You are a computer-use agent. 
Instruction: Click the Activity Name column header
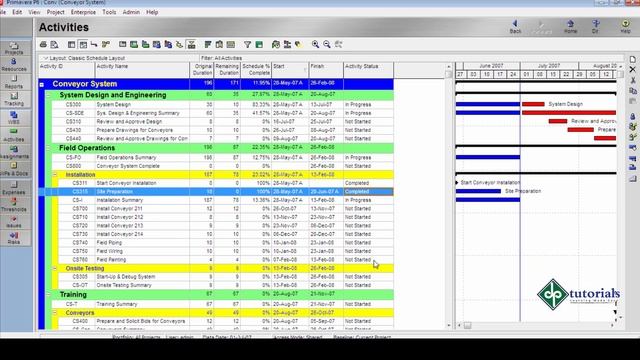(x=142, y=70)
